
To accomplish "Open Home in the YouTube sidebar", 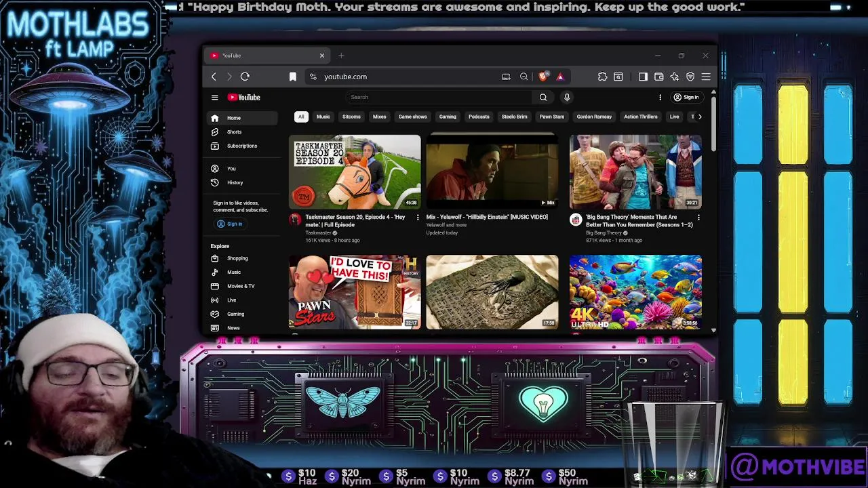I will [242, 118].
